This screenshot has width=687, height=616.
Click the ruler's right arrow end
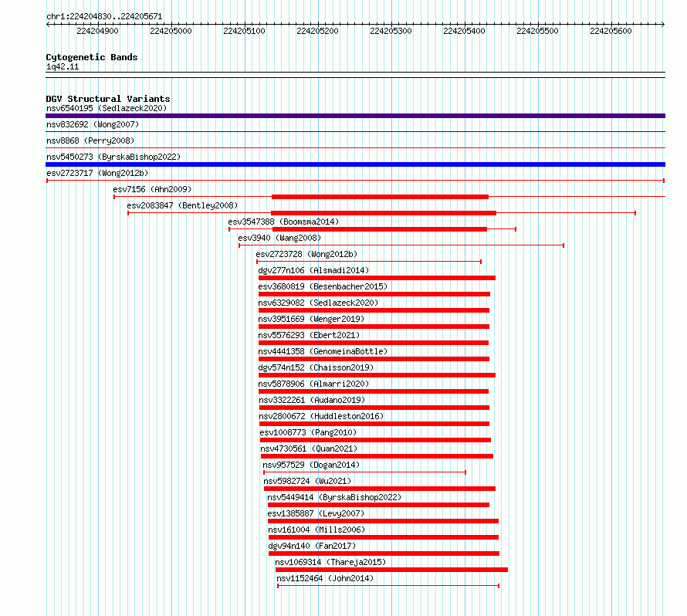(x=663, y=25)
